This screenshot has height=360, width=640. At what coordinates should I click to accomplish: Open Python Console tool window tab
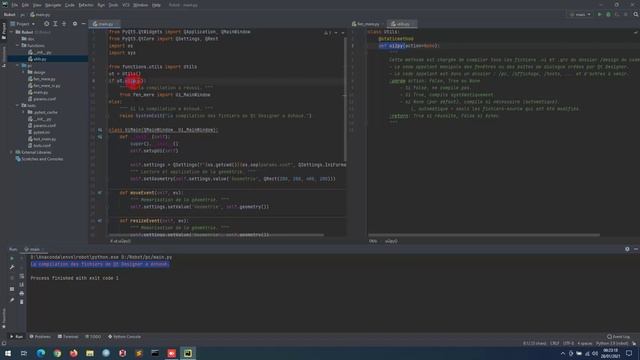pyautogui.click(x=124, y=337)
